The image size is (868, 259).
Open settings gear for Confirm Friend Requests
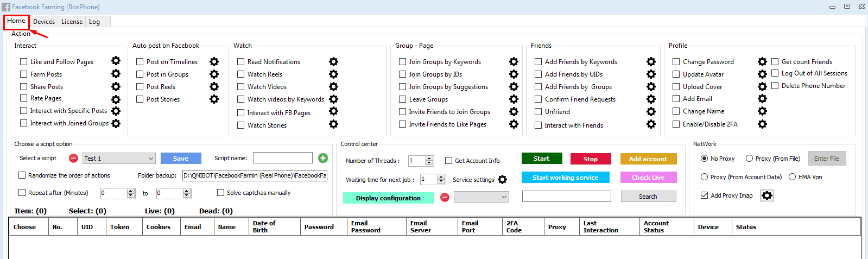[651, 99]
